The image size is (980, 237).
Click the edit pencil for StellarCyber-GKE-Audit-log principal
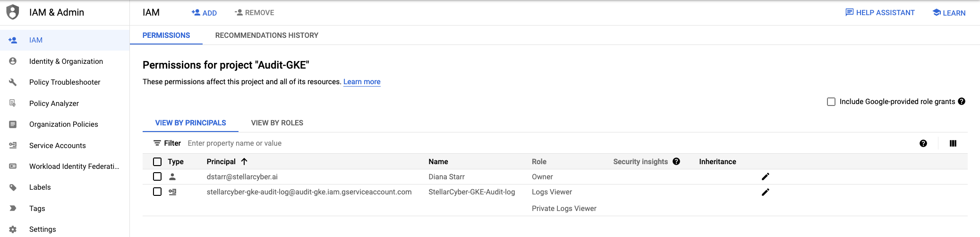click(765, 192)
